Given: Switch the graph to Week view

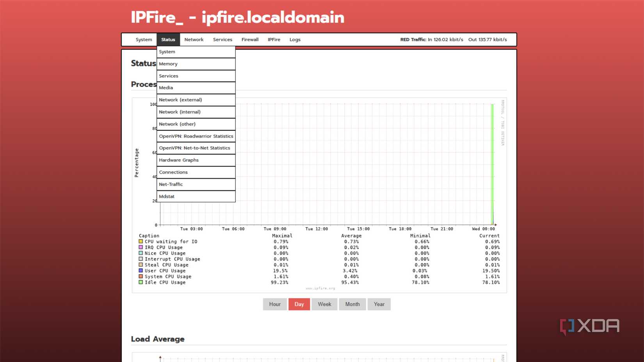Looking at the screenshot, I should (x=324, y=304).
